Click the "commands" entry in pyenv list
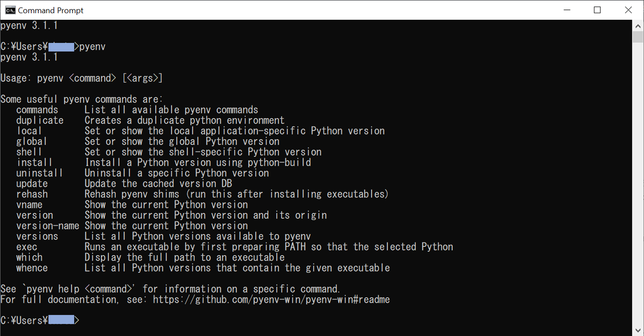Image resolution: width=644 pixels, height=336 pixels. click(37, 110)
